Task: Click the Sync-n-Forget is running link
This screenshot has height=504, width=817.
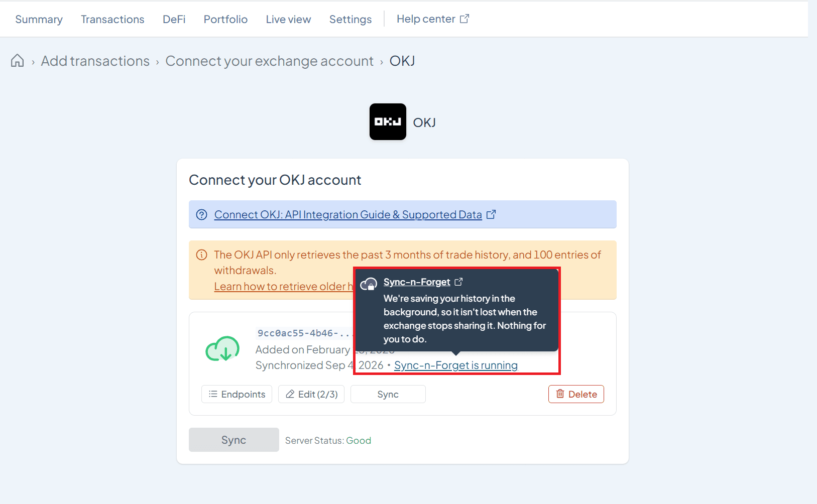Action: [456, 365]
